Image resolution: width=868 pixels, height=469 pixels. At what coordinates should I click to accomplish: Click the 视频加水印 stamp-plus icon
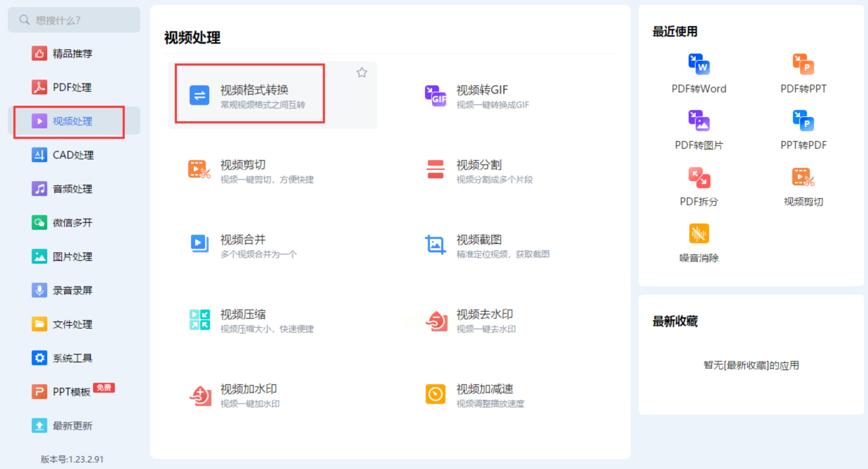(200, 396)
